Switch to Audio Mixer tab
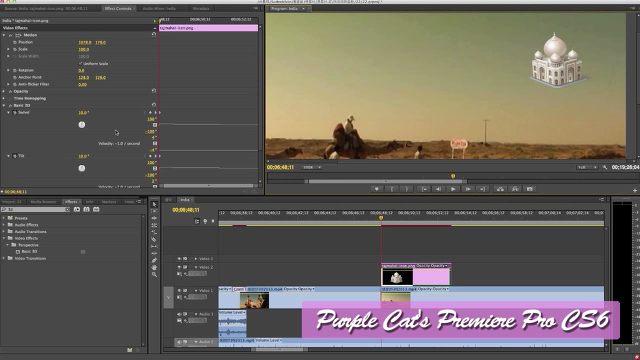This screenshot has width=640, height=360. (x=159, y=9)
